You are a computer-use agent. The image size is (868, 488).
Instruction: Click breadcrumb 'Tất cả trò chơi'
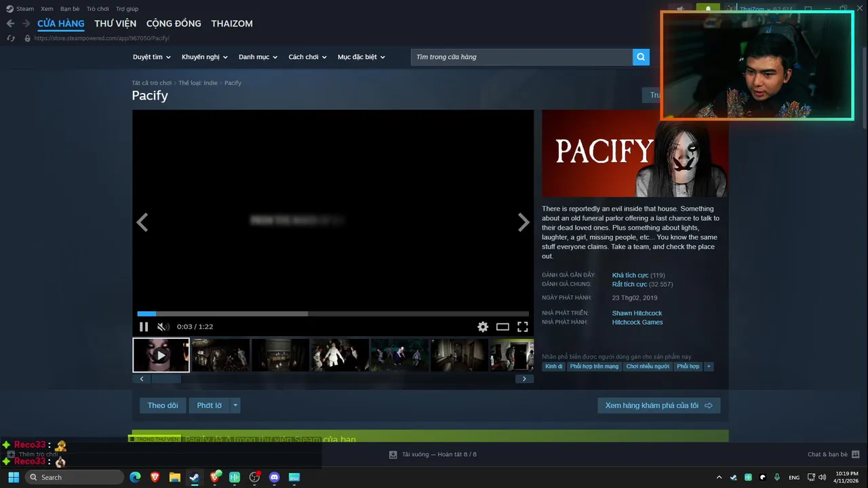(152, 83)
